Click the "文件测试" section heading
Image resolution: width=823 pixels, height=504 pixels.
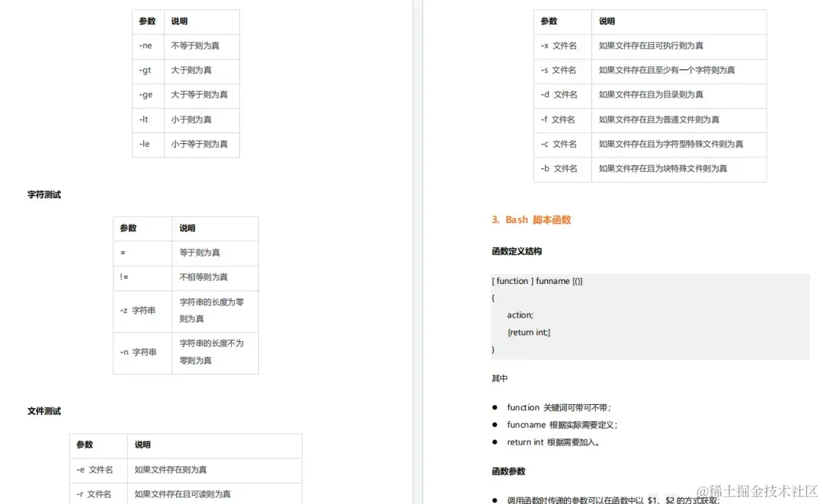pyautogui.click(x=43, y=411)
